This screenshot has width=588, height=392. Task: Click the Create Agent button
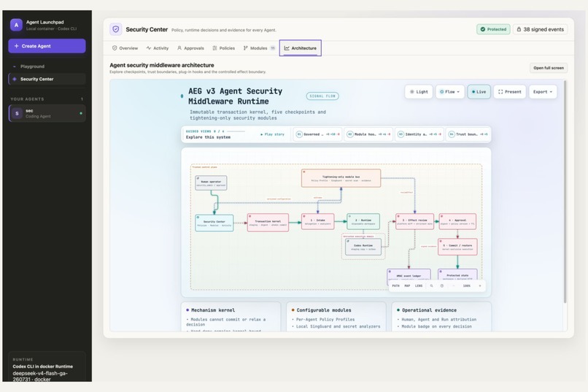tap(47, 46)
